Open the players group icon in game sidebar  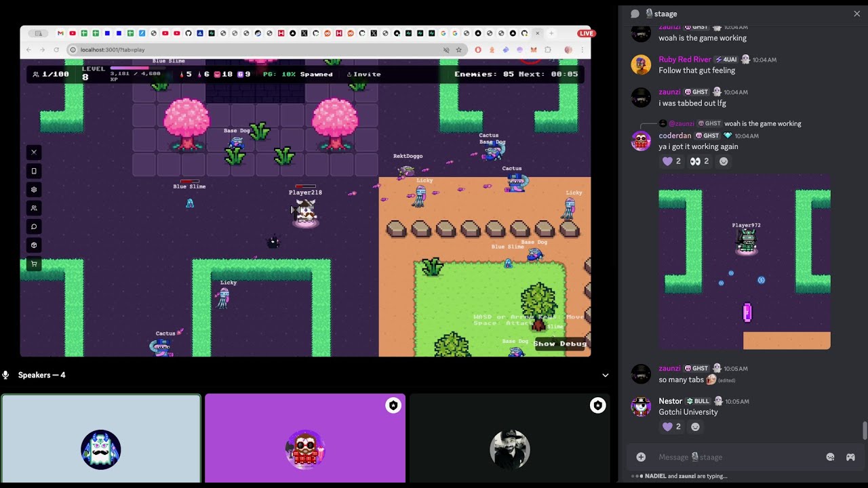pyautogui.click(x=34, y=208)
